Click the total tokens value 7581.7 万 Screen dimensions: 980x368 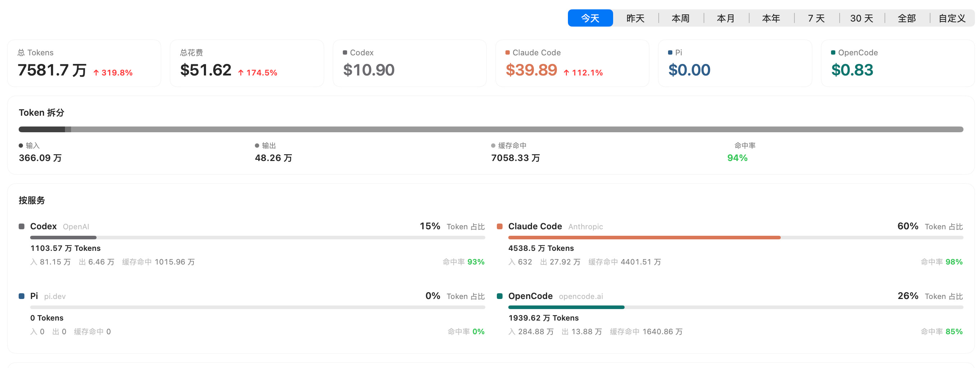pyautogui.click(x=52, y=70)
